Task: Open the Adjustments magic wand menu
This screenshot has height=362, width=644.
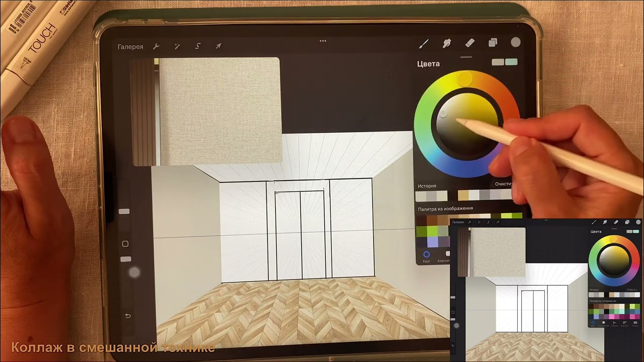Action: click(177, 46)
